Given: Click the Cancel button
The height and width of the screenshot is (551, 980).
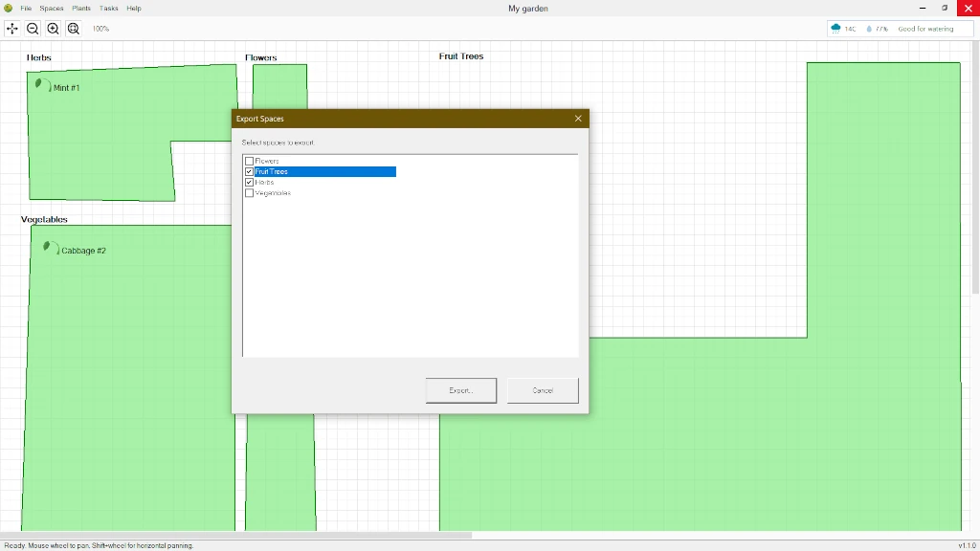Looking at the screenshot, I should pos(542,390).
